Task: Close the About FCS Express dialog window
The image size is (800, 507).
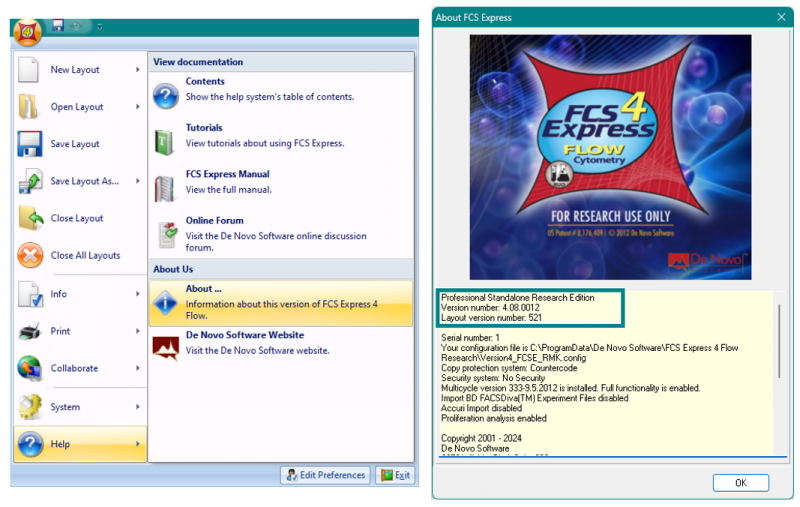Action: point(781,17)
